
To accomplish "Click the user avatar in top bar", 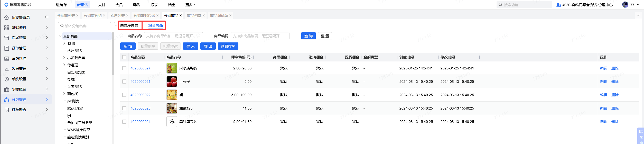I will coord(625,5).
